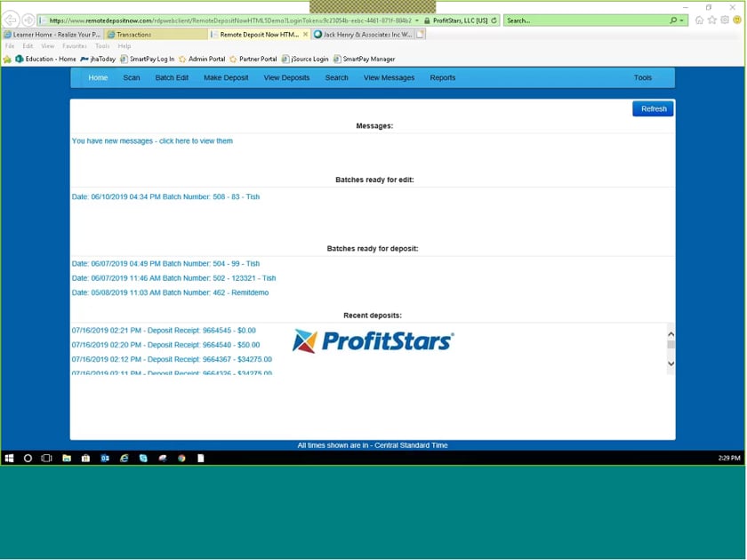Open File Explorer from the taskbar

click(x=67, y=458)
